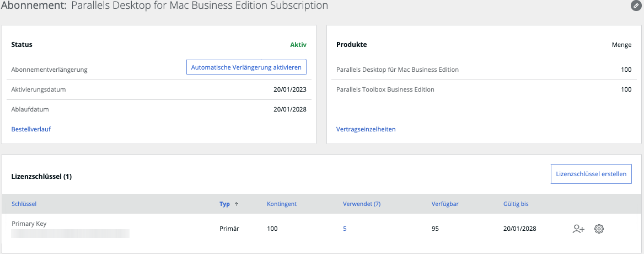Toggle the Typ sort arrow
This screenshot has height=254, width=644.
click(236, 203)
